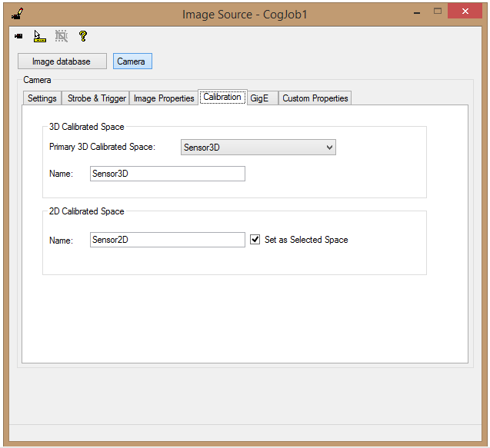The width and height of the screenshot is (490, 448).
Task: Close the Image Source window
Action: pyautogui.click(x=465, y=12)
